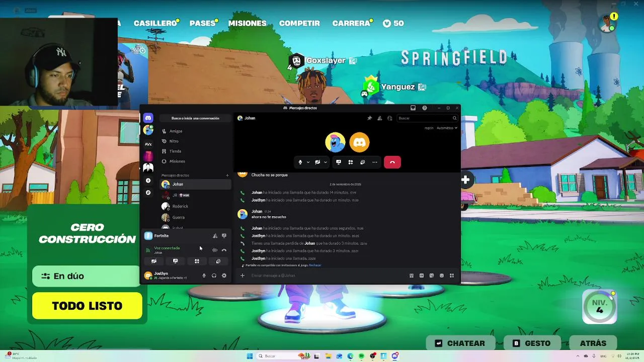Open Misiones in Discord sidebar
The width and height of the screenshot is (644, 362).
[x=195, y=161]
